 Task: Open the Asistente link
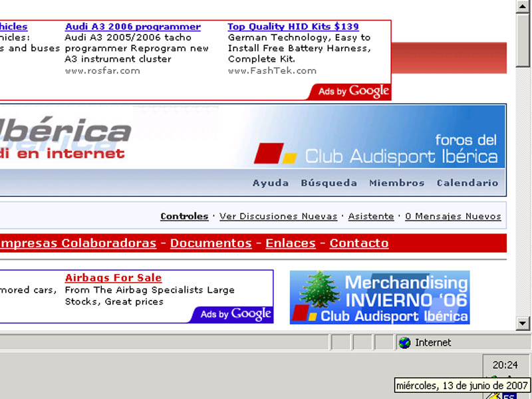tap(371, 216)
